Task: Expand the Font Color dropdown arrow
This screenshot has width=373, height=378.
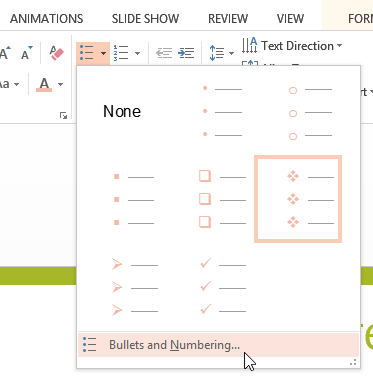Action: 60,84
